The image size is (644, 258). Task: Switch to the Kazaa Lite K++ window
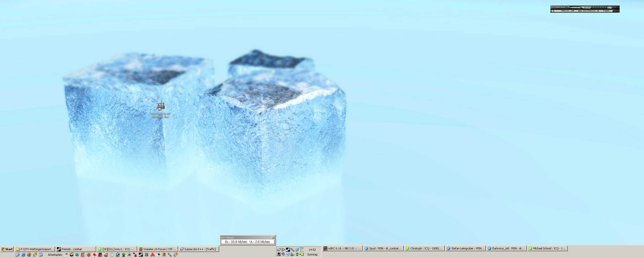tap(198, 249)
